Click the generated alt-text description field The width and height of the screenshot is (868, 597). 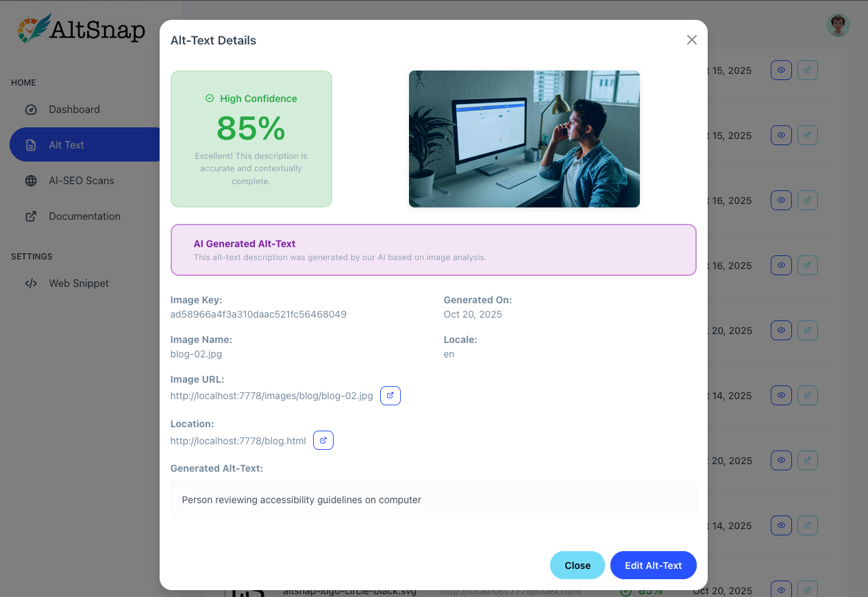(433, 500)
